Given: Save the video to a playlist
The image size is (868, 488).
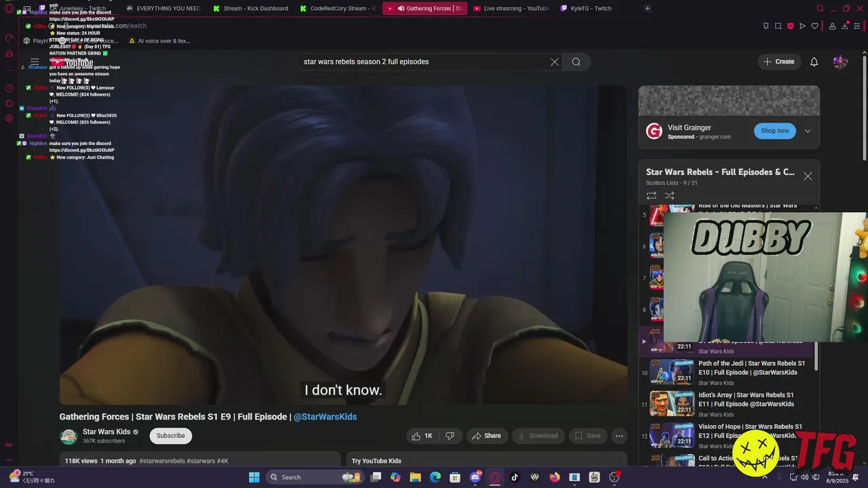Looking at the screenshot, I should pyautogui.click(x=587, y=436).
